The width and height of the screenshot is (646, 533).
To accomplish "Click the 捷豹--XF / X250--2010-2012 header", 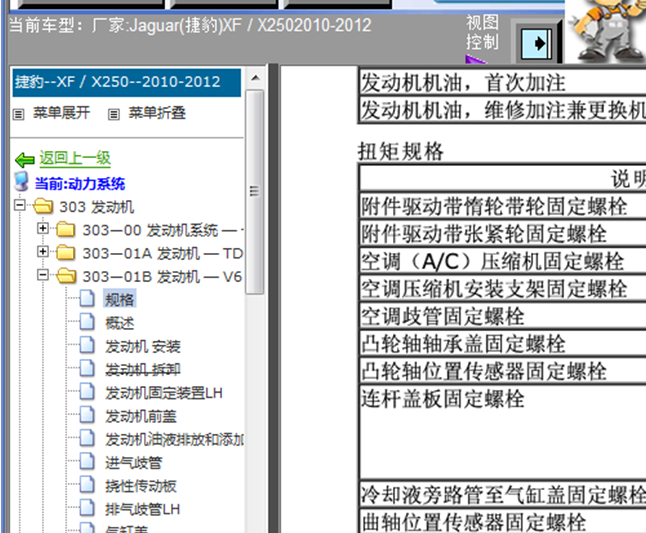I will point(127,82).
